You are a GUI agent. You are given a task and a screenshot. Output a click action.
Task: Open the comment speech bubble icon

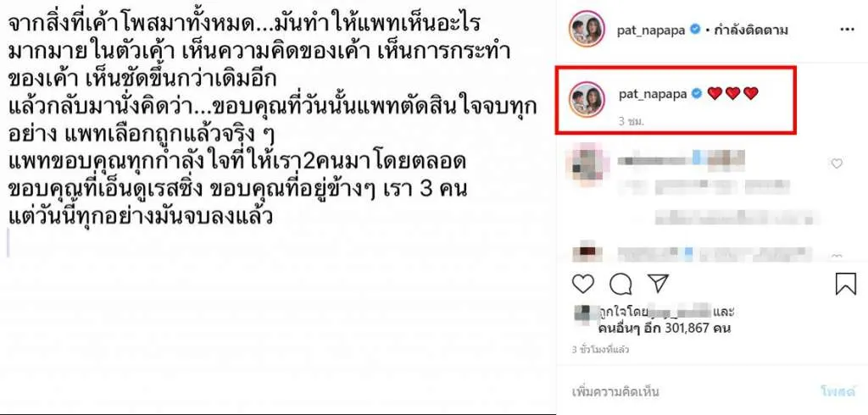click(x=620, y=284)
